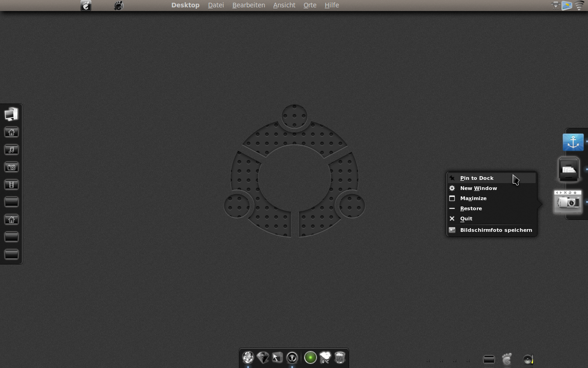Viewport: 588px width, 368px height.
Task: Select New Window in context menu
Action: (x=492, y=188)
